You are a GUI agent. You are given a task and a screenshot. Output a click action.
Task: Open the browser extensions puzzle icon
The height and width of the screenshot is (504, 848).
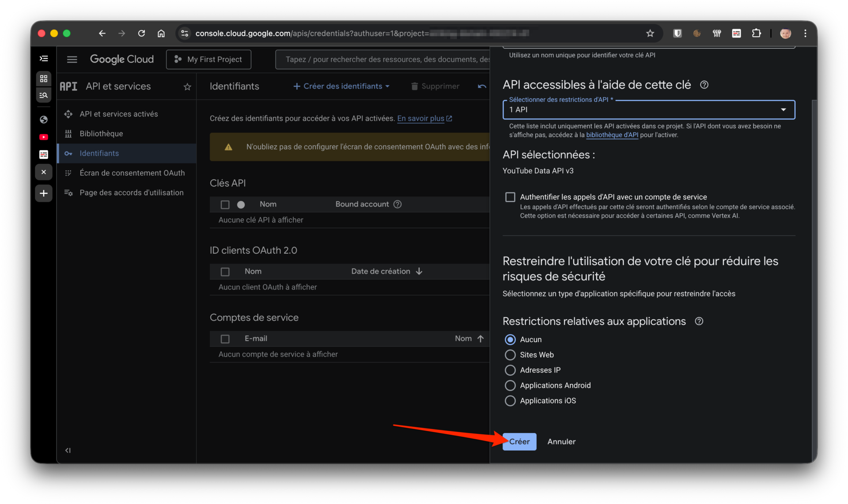point(756,33)
